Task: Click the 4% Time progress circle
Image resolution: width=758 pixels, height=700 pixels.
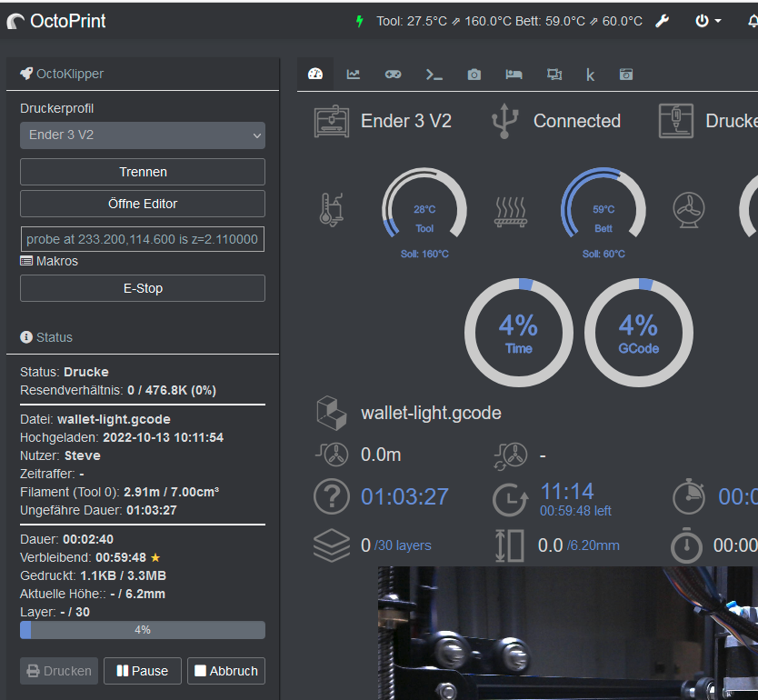Action: 519,333
